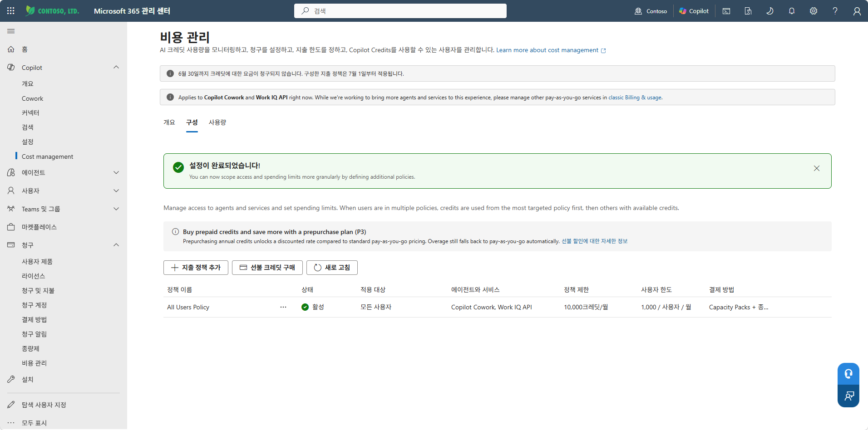
Task: Open 선불 할인에 대한 자세한 정보 link
Action: point(594,241)
